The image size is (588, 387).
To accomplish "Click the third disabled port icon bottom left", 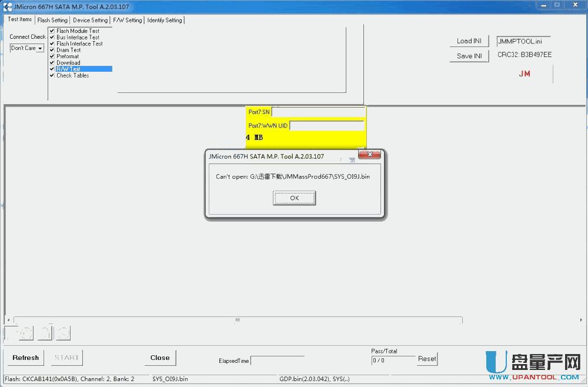I will [62, 332].
